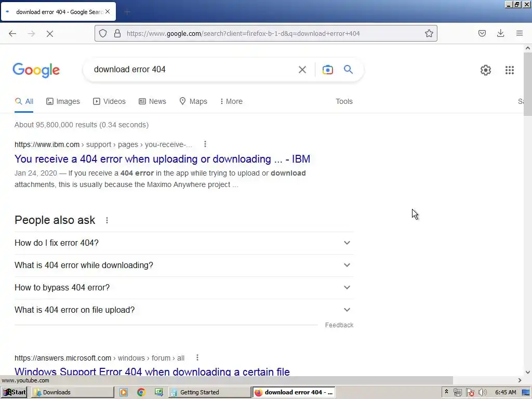Clear the search query with the X icon

[302, 70]
